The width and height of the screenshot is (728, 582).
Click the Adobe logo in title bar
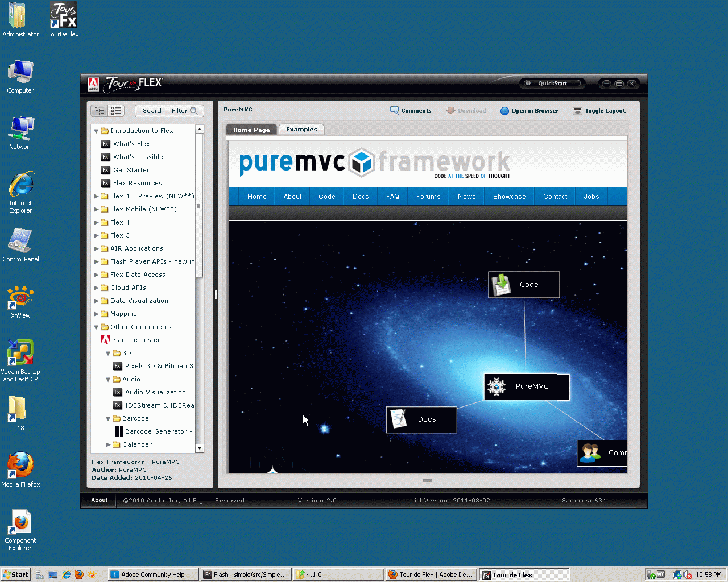point(93,84)
